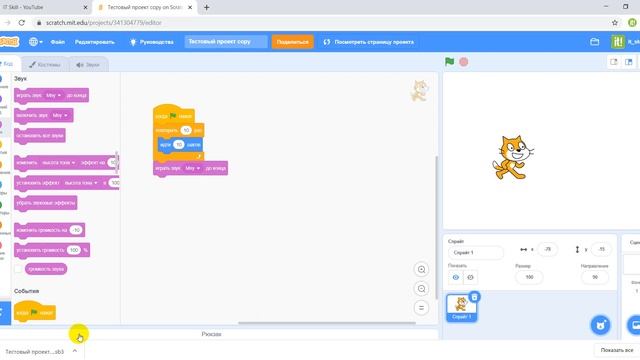The width and height of the screenshot is (640, 360).
Task: Click the orange Поделиться button
Action: click(x=292, y=42)
